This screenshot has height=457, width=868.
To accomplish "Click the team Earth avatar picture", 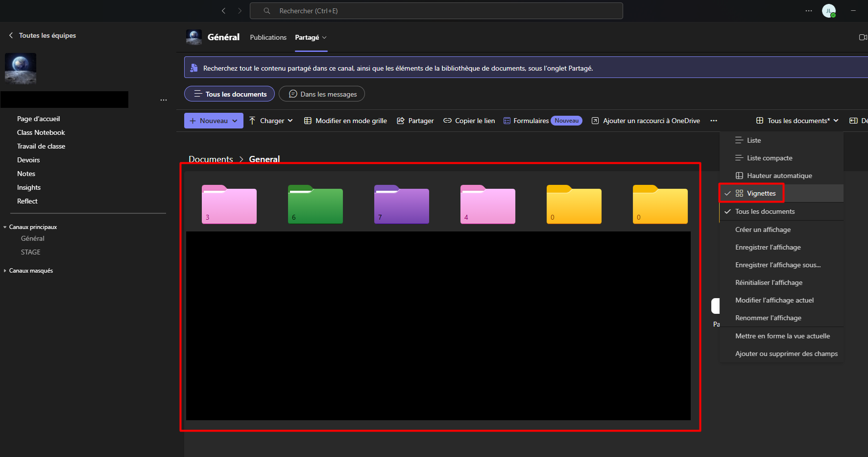I will click(21, 69).
